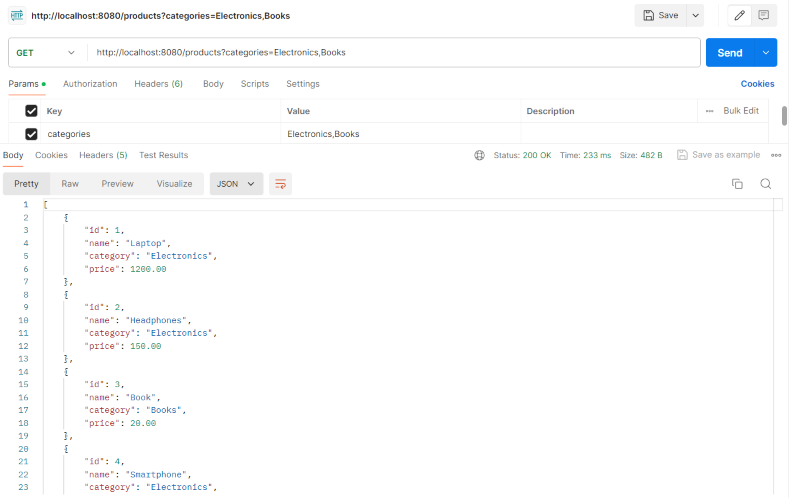
Task: Toggle the select-all Key header checkbox
Action: coord(31,111)
